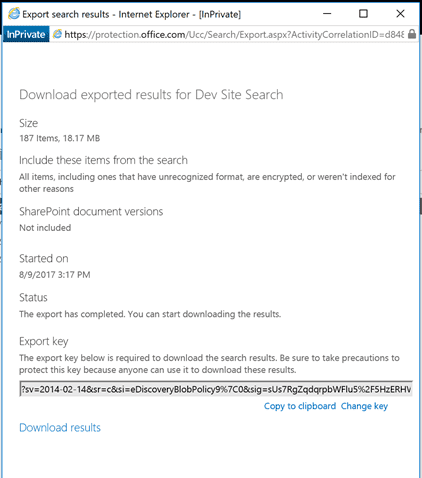Viewport: 422px width, 478px height.
Task: Click the '187 items, 18.17 MB' size text
Action: (x=60, y=138)
